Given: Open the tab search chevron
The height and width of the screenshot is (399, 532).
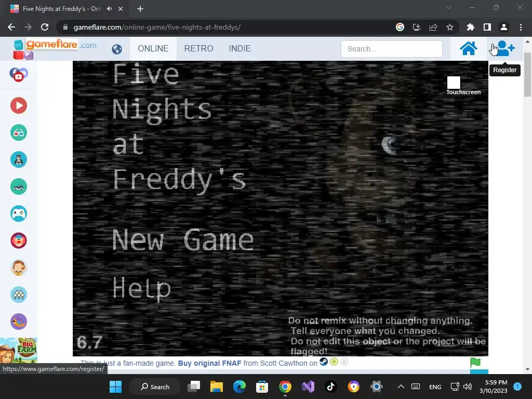Looking at the screenshot, I should tap(448, 7).
